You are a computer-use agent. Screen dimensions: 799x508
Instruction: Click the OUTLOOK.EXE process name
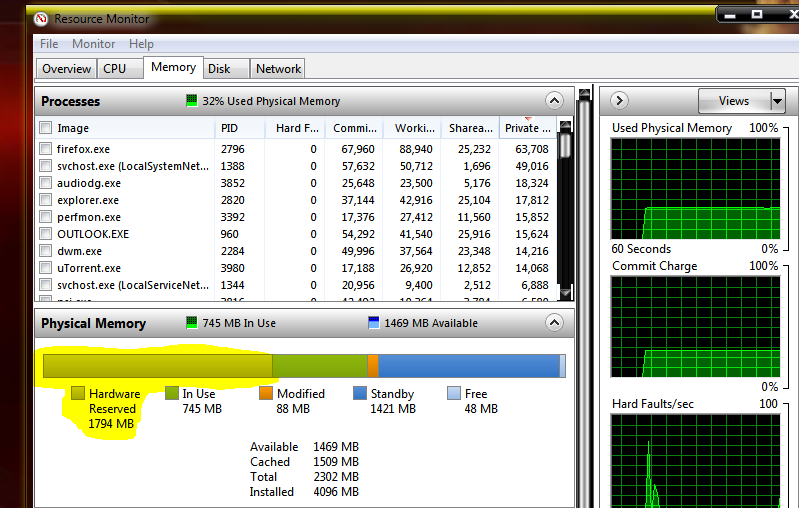(93, 234)
